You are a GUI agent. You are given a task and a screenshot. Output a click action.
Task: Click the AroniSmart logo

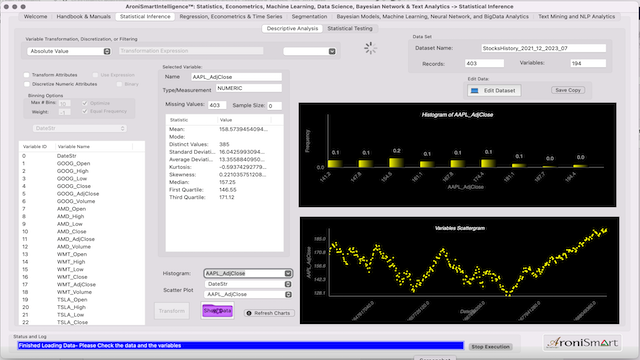pos(582,342)
